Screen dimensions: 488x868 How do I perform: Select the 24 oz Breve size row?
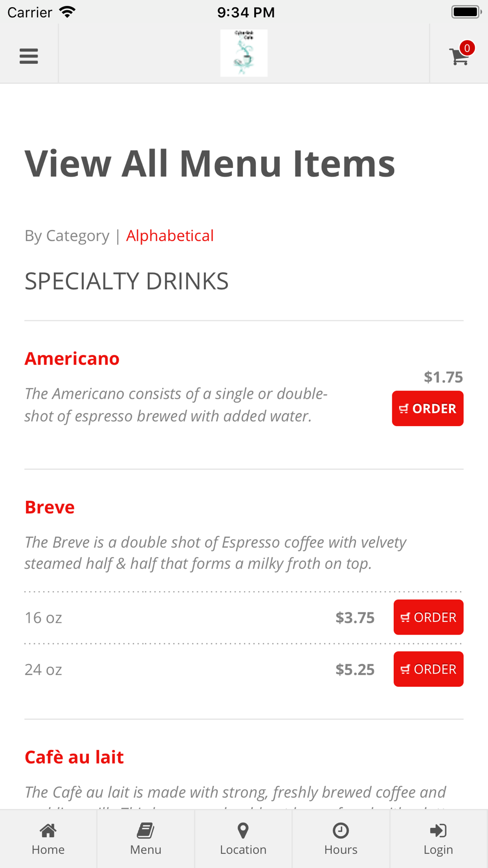pyautogui.click(x=43, y=669)
